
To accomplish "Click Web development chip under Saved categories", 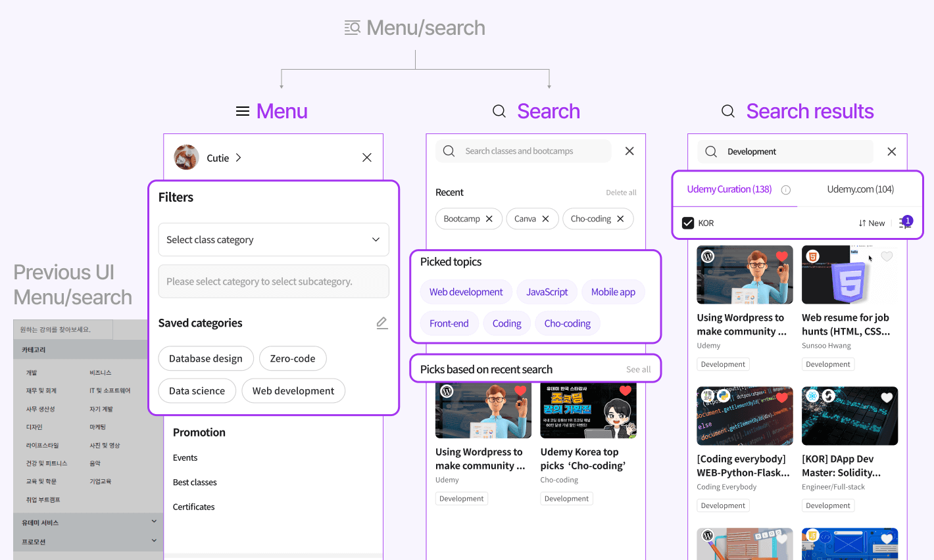I will pyautogui.click(x=293, y=390).
